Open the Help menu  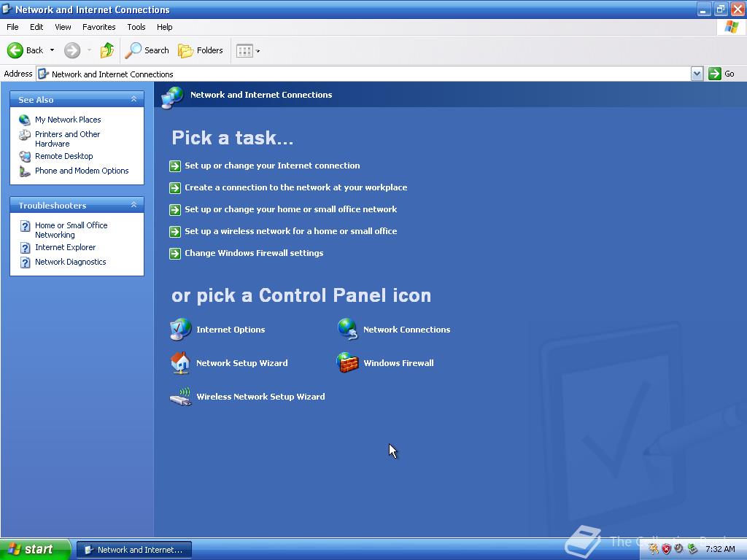coord(164,27)
